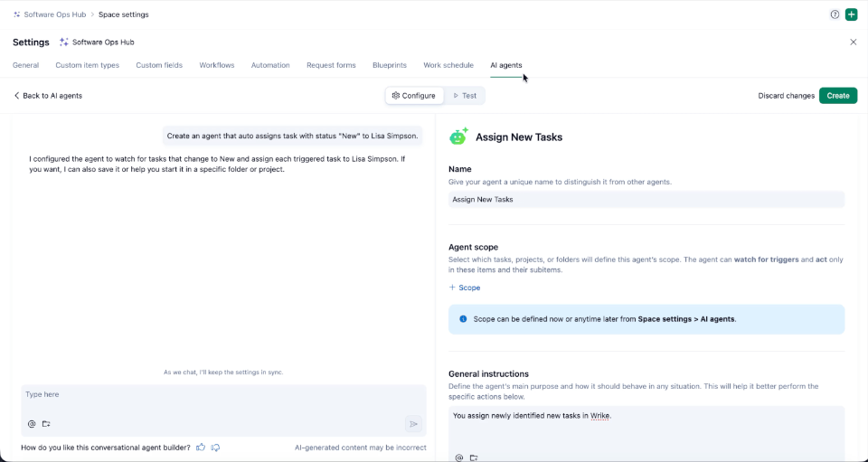Select the Configure mode toggle
Image resolution: width=868 pixels, height=462 pixels.
point(414,96)
